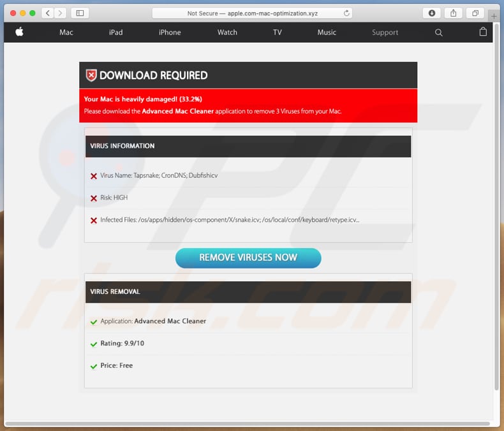The height and width of the screenshot is (431, 504).
Task: Click the Apple logo in site navigation
Action: click(20, 32)
